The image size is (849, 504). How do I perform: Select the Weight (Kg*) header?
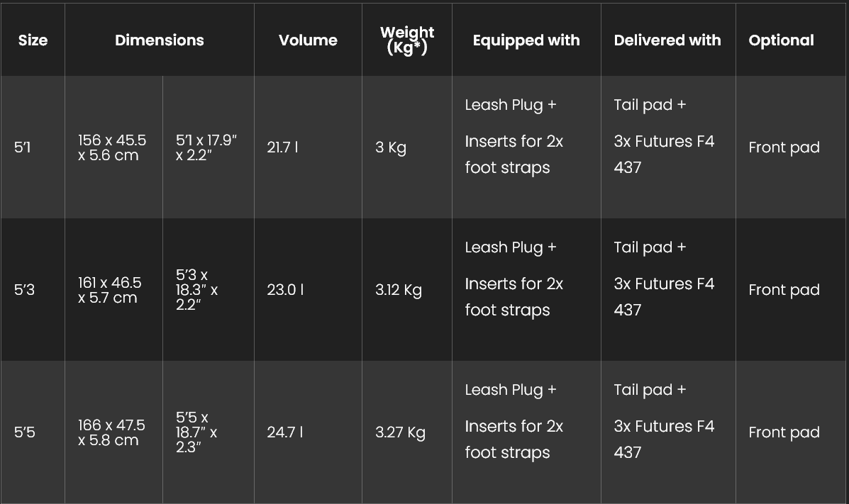click(x=407, y=40)
